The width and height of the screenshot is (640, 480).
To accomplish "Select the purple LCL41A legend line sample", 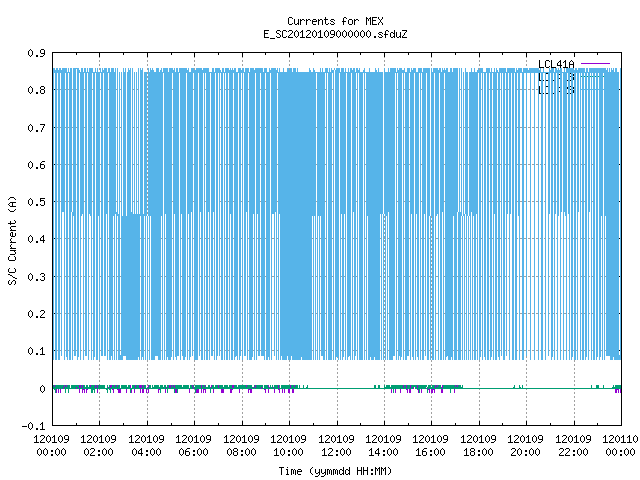I will [595, 64].
